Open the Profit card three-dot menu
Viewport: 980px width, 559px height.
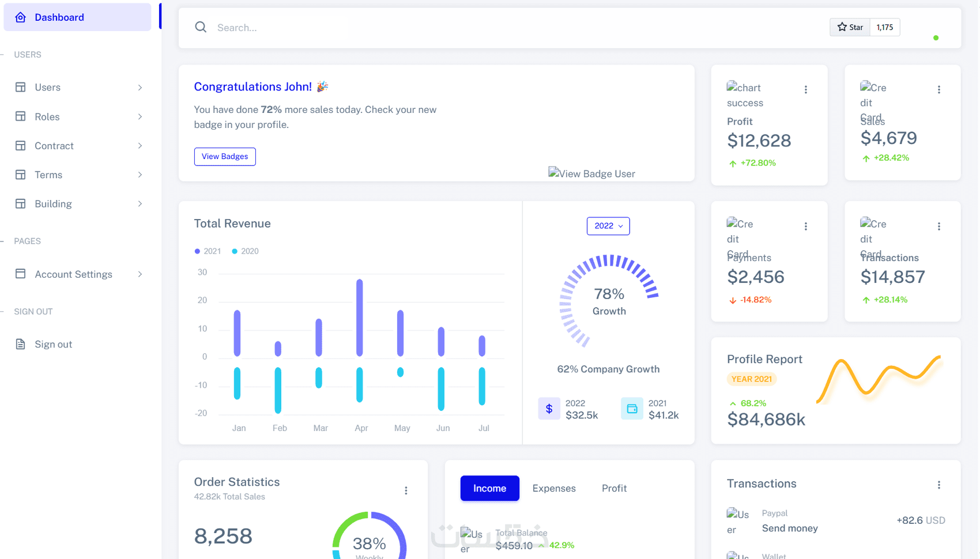(x=806, y=89)
